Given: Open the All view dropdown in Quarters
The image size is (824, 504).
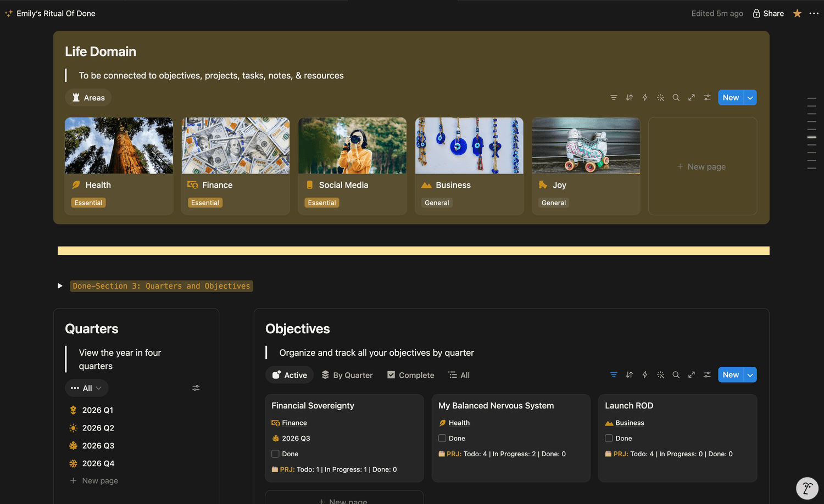Looking at the screenshot, I should (87, 388).
